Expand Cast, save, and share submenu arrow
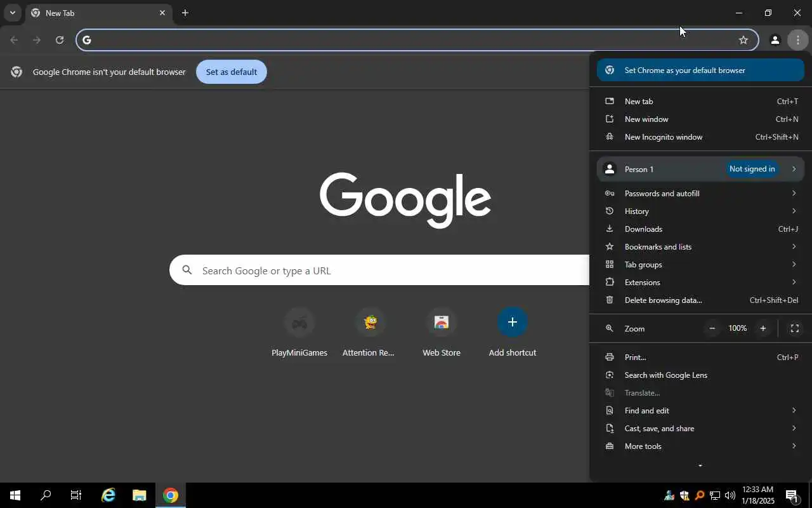 point(794,428)
